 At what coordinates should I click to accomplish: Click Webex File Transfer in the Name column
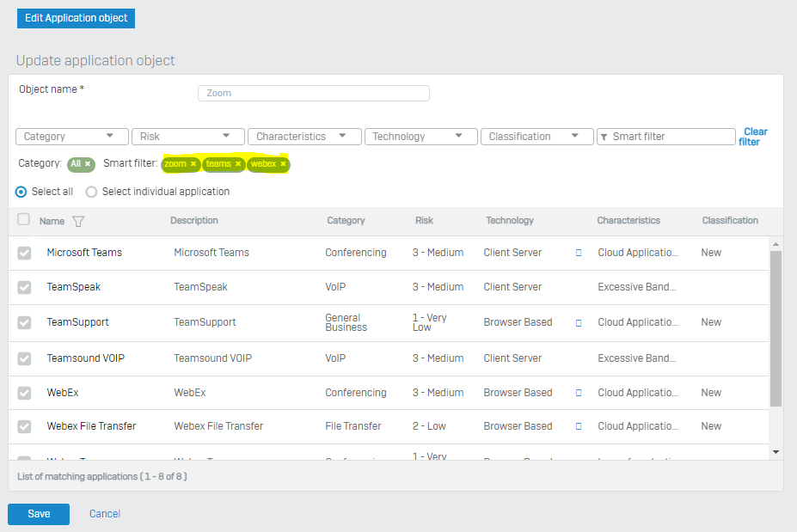click(91, 426)
